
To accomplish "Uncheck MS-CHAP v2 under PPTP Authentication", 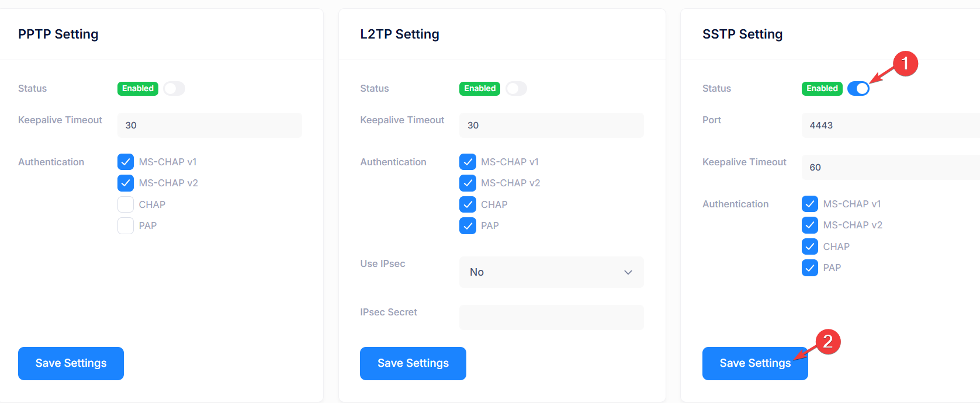I will pyautogui.click(x=126, y=183).
